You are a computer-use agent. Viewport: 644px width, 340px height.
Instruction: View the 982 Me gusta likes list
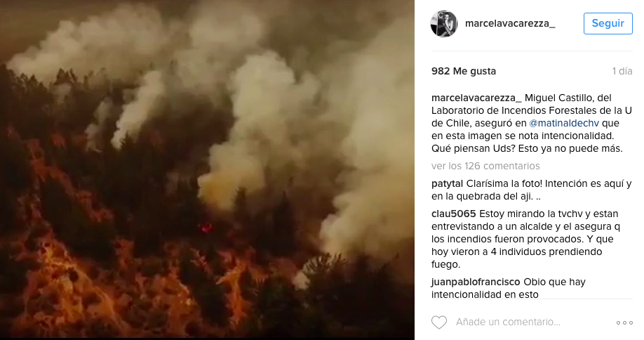tap(464, 71)
